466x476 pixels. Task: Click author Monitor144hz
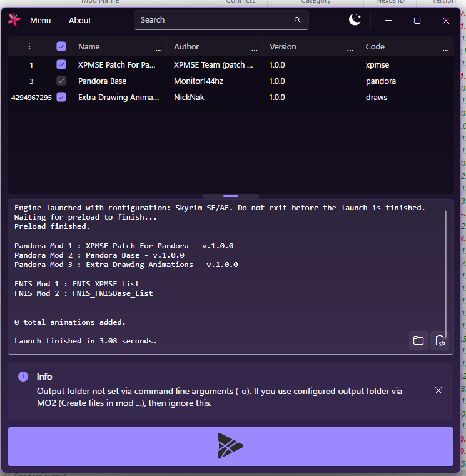[x=198, y=81]
